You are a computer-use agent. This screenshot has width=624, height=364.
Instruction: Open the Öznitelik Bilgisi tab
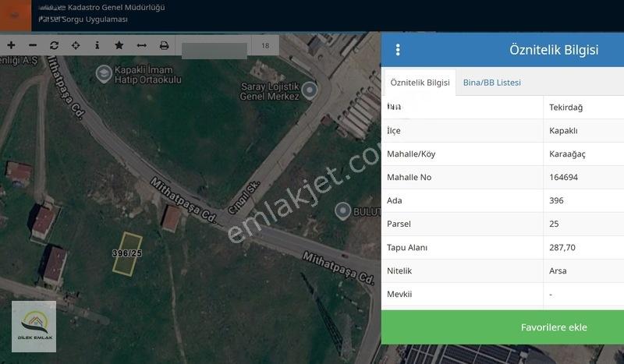point(420,83)
